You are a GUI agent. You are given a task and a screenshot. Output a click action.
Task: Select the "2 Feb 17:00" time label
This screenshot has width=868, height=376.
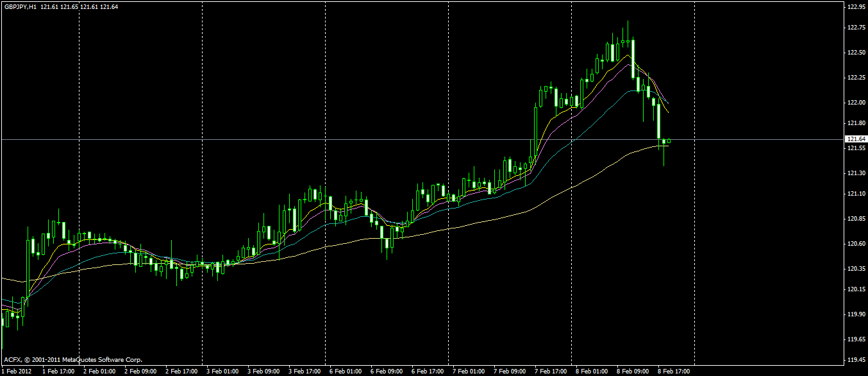point(181,371)
